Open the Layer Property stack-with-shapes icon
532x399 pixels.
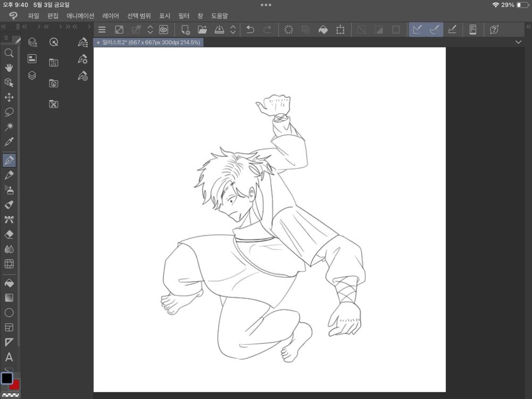click(32, 42)
